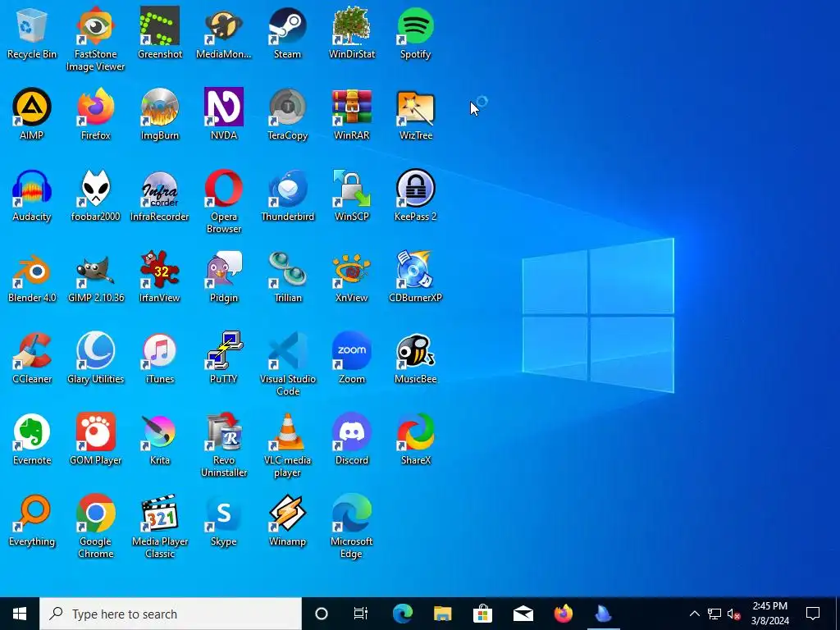This screenshot has width=840, height=630.
Task: Click the CCleaner desktop icon
Action: (32, 350)
